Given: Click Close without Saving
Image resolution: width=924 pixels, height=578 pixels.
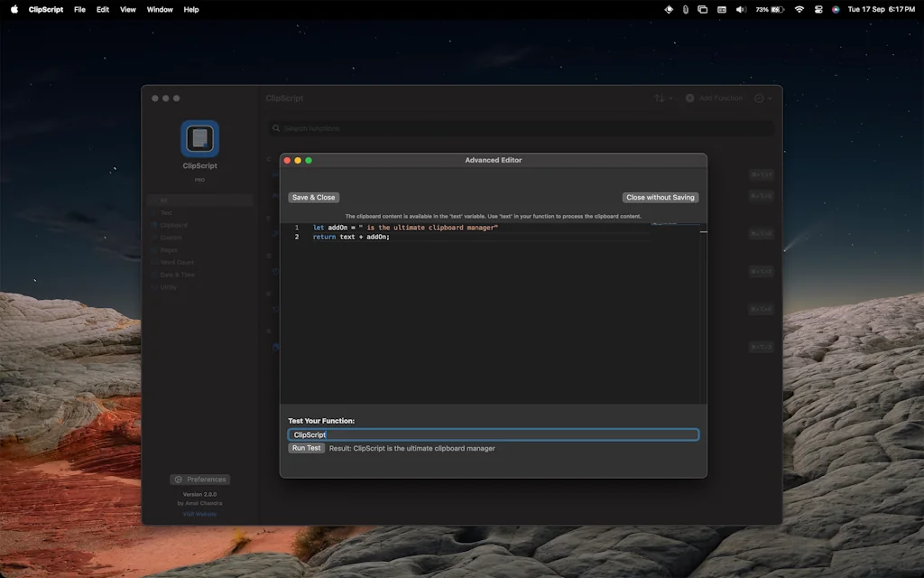Looking at the screenshot, I should (660, 197).
